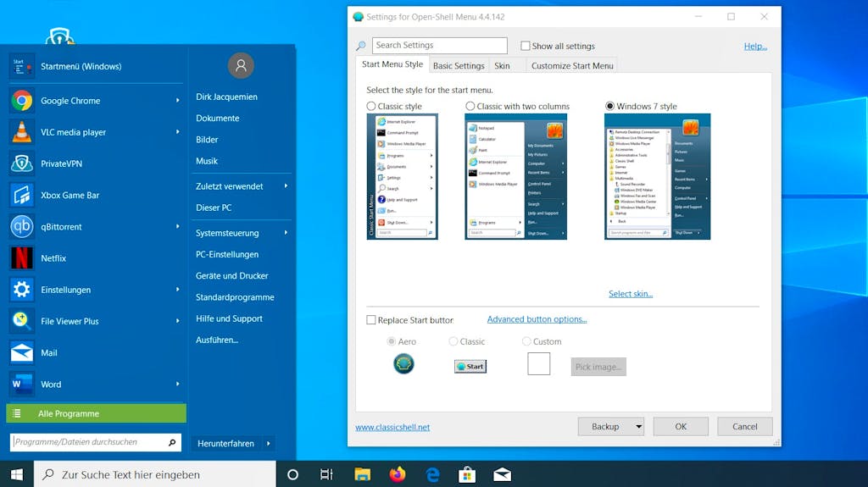Image resolution: width=868 pixels, height=487 pixels.
Task: Focus the Search Settings input field
Action: (440, 46)
